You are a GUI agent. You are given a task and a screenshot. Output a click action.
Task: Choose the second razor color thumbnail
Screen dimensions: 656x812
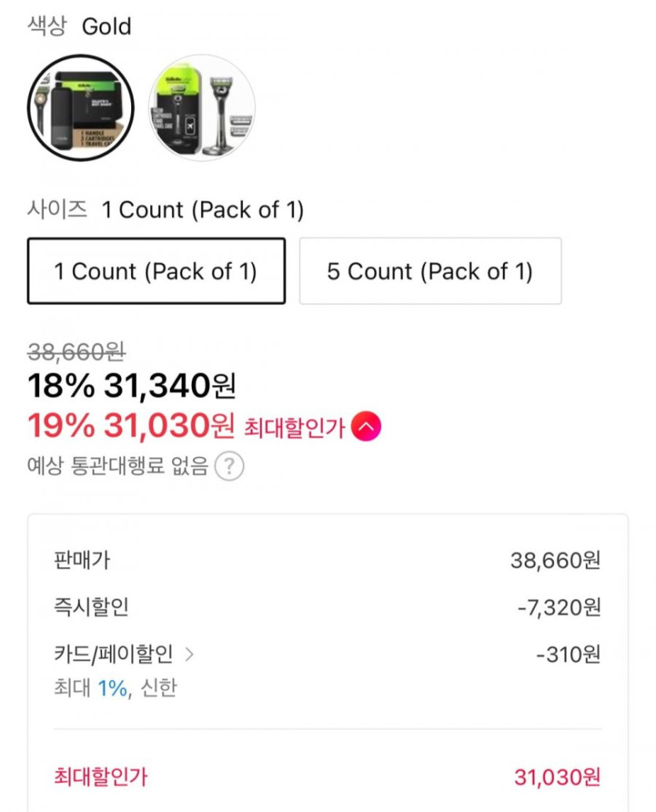[202, 107]
